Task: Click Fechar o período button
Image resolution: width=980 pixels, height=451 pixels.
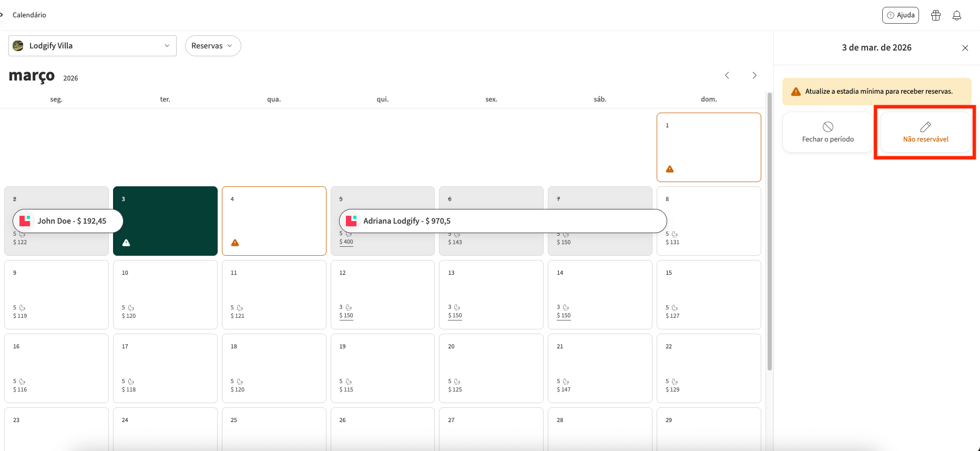Action: [x=828, y=132]
